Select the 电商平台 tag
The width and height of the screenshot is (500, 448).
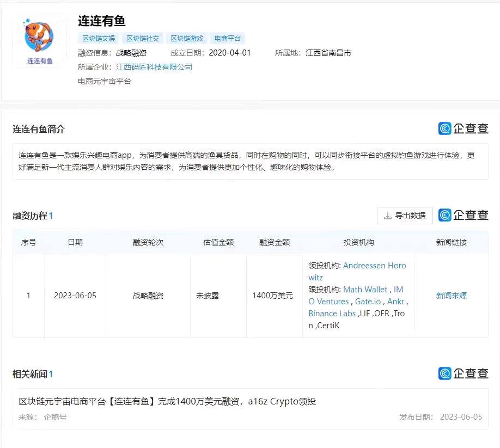click(227, 39)
